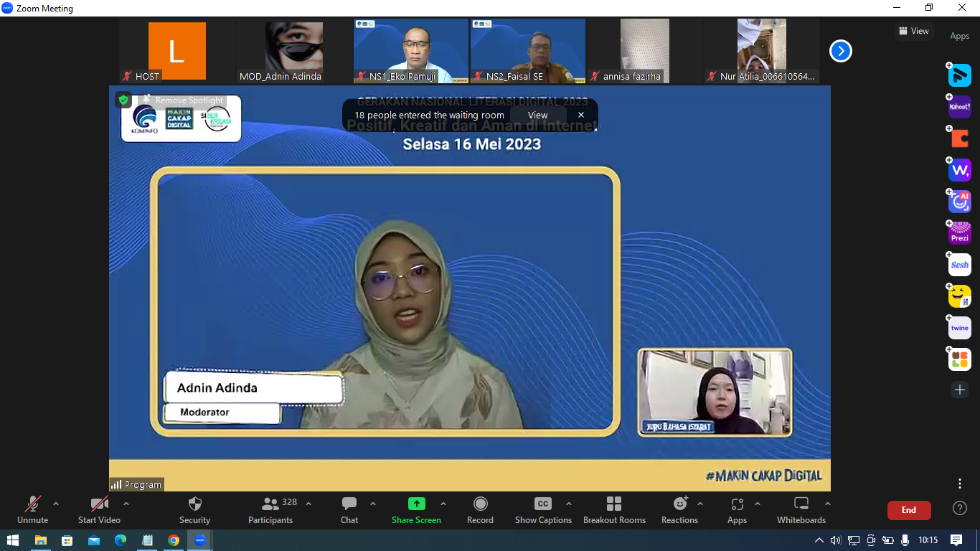Expand the arrow beside Chat

(373, 504)
